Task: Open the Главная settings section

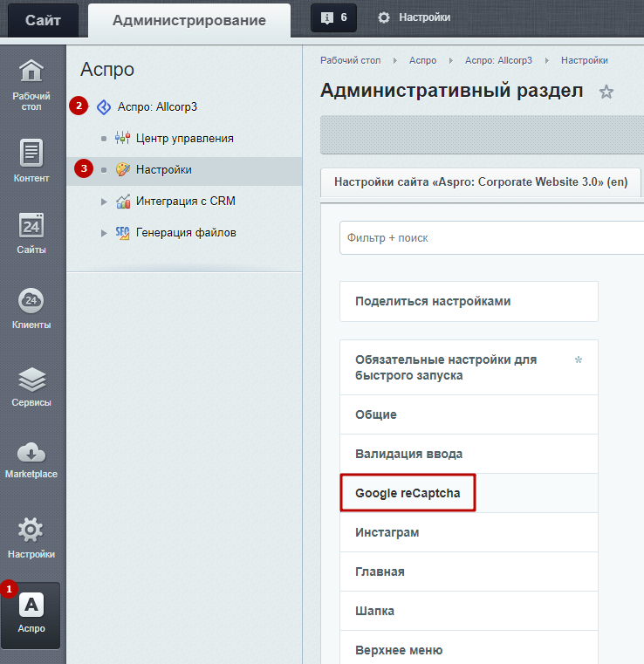Action: (x=469, y=572)
